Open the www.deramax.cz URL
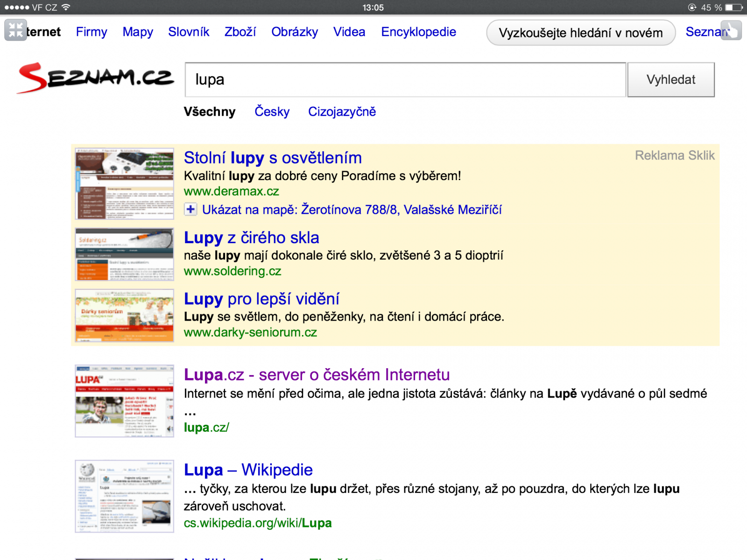This screenshot has width=747, height=560. pyautogui.click(x=232, y=191)
